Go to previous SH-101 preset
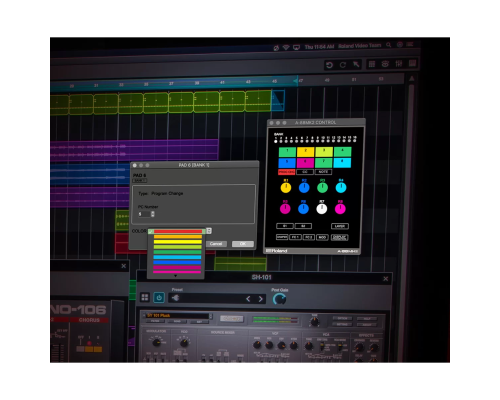This screenshot has height=400, width=500. point(248,299)
